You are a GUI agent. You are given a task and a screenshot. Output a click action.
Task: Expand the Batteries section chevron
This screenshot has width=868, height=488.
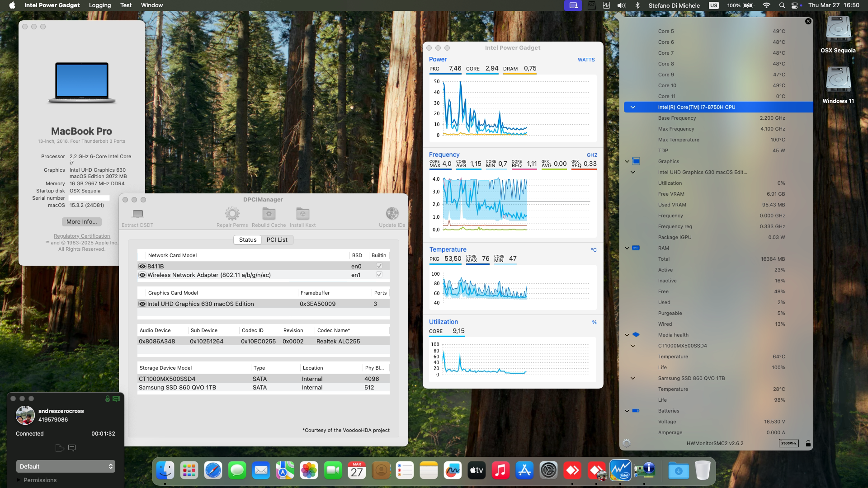tap(626, 411)
